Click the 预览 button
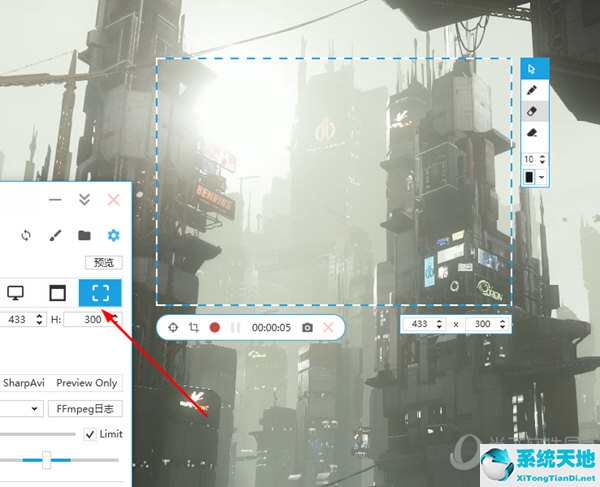 point(104,262)
